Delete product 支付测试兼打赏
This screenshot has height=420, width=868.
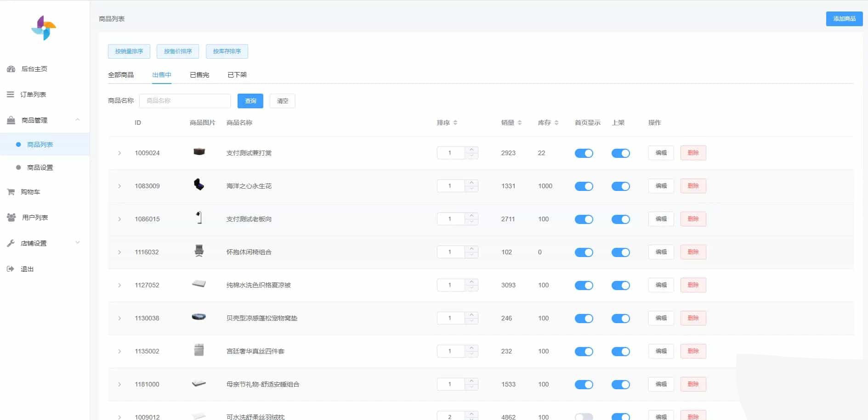point(693,153)
